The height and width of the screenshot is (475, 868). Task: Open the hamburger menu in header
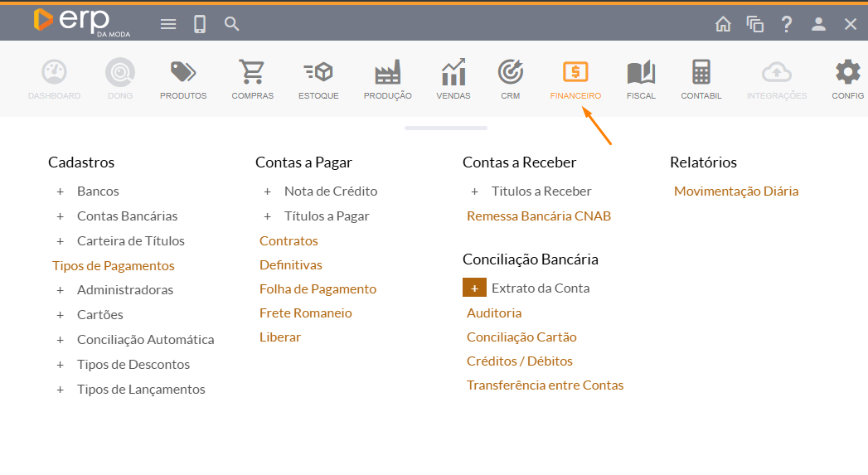coord(168,24)
